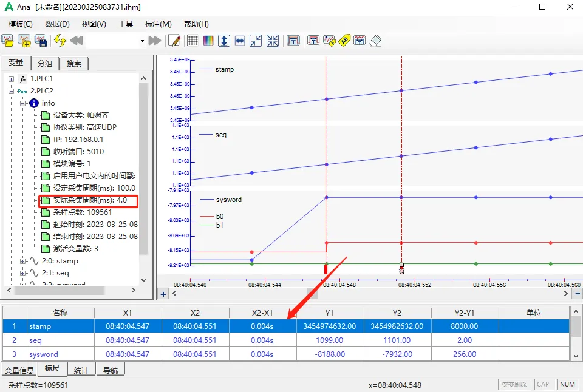Click the fx icon beside 1.PLC1

click(22, 79)
